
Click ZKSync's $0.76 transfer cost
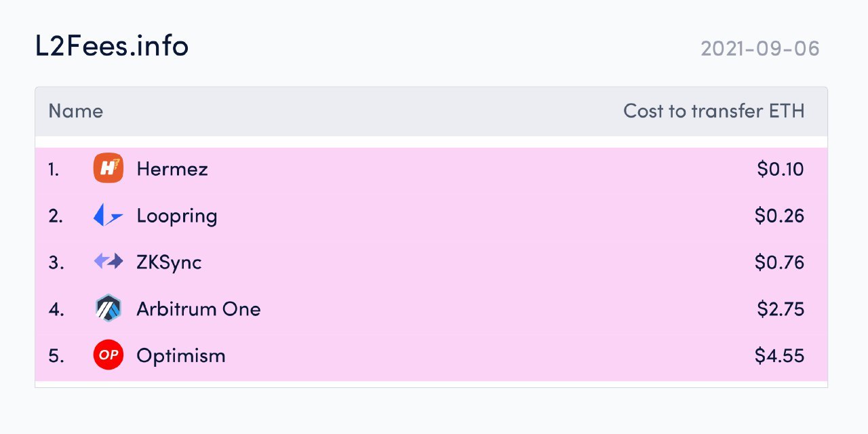780,262
